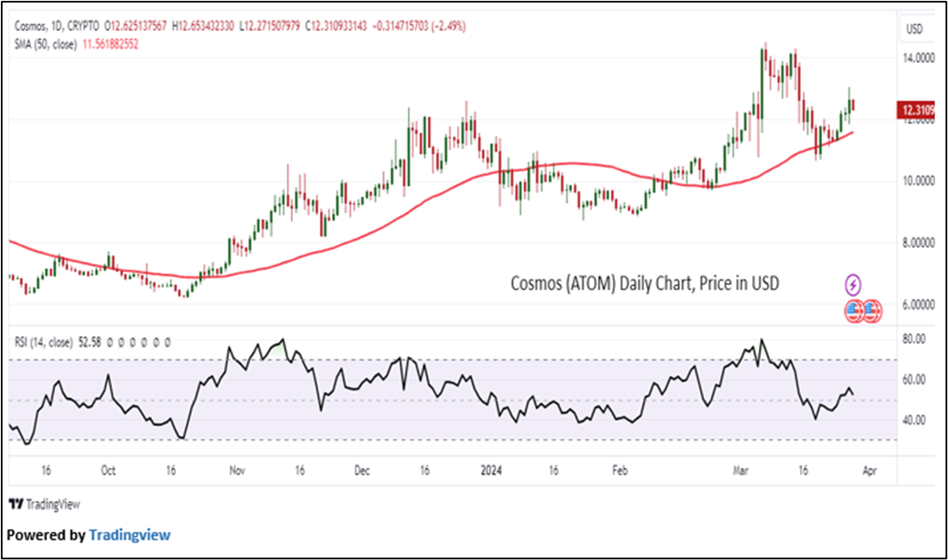Image resolution: width=948 pixels, height=560 pixels.
Task: Click the purple lightning bolt event icon
Action: (x=853, y=284)
